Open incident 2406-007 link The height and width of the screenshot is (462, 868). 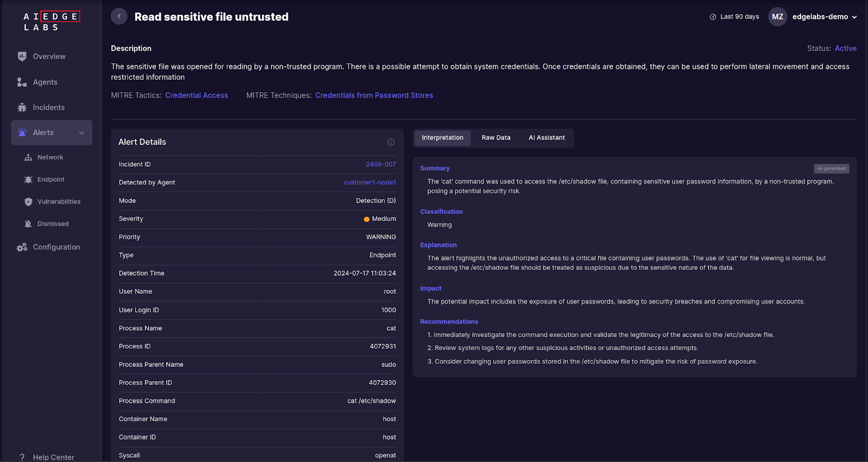point(381,164)
